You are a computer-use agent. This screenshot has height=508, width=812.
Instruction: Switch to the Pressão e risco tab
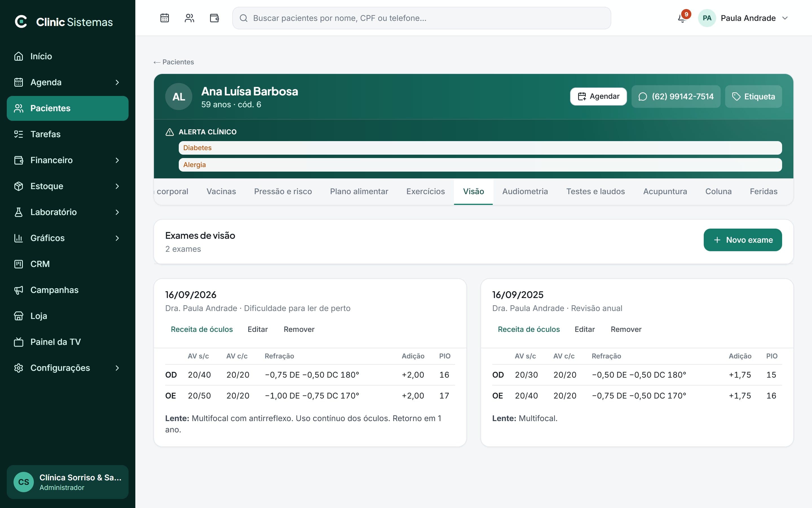[283, 192]
